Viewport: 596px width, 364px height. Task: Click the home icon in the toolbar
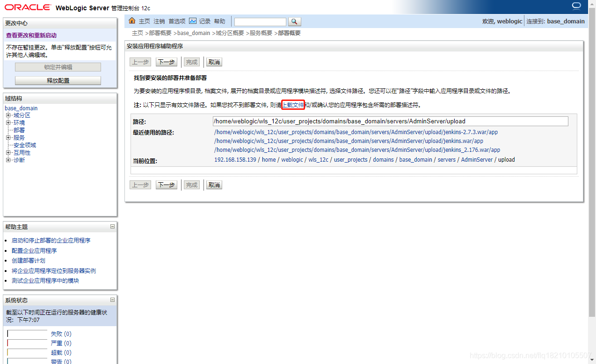[x=132, y=21]
